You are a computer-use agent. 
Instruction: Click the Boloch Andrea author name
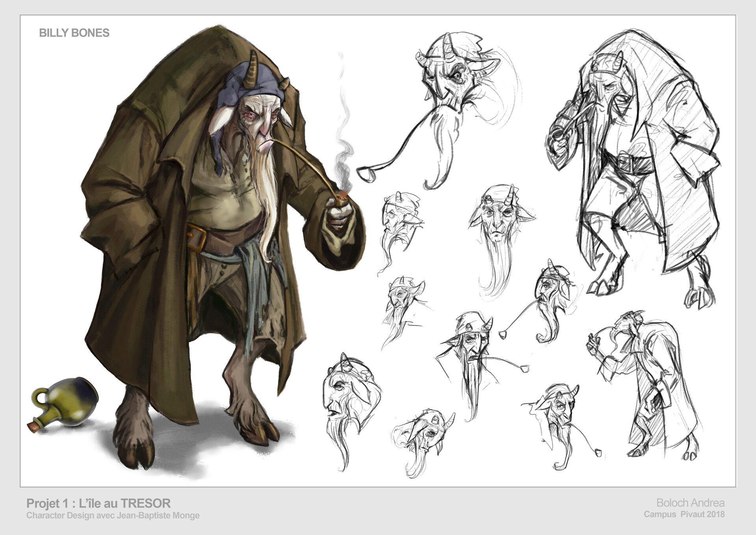pos(690,503)
